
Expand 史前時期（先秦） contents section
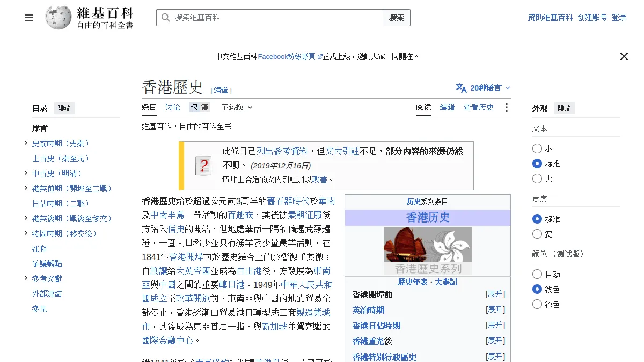pos(26,143)
